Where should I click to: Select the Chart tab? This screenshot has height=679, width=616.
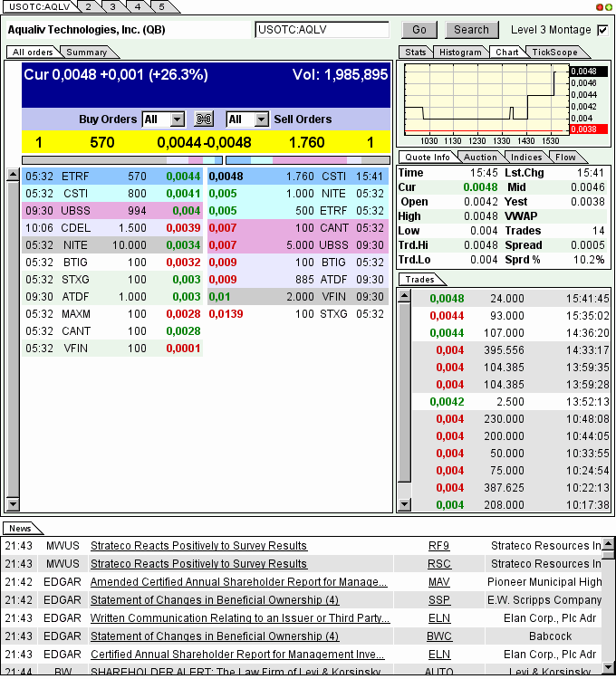point(506,52)
